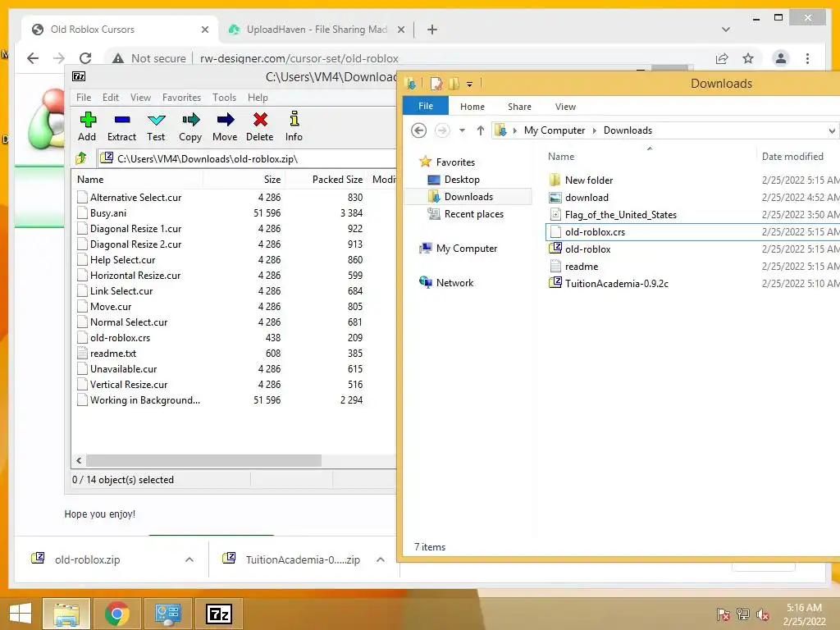Viewport: 840px width, 630px height.
Task: Click the Add button in 7-Zip
Action: [x=87, y=127]
